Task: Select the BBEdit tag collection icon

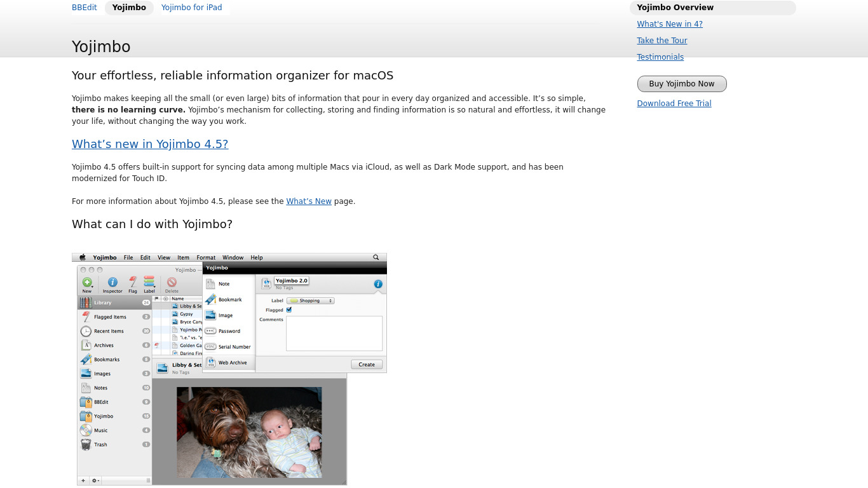Action: 86,402
